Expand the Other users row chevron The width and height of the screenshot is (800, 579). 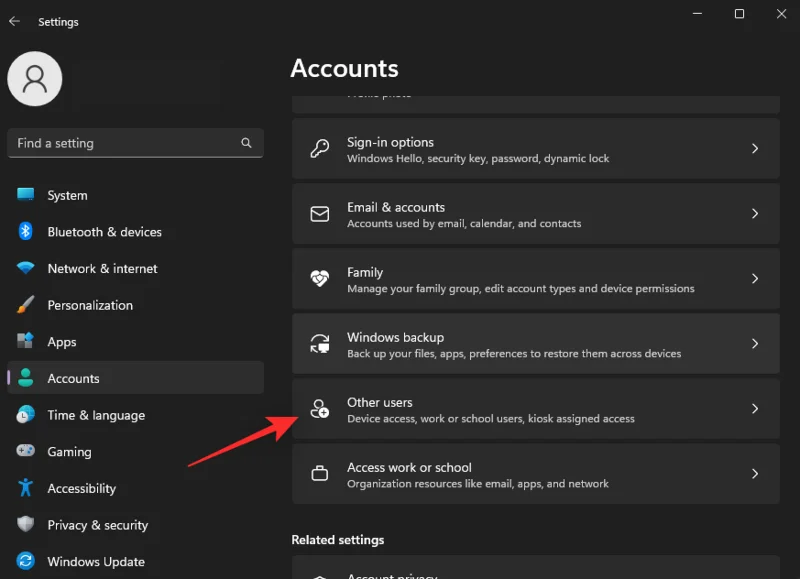756,409
